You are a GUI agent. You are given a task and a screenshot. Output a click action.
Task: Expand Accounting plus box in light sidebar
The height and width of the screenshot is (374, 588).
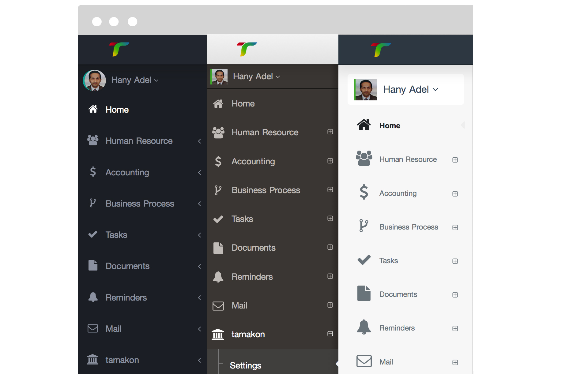(x=455, y=194)
